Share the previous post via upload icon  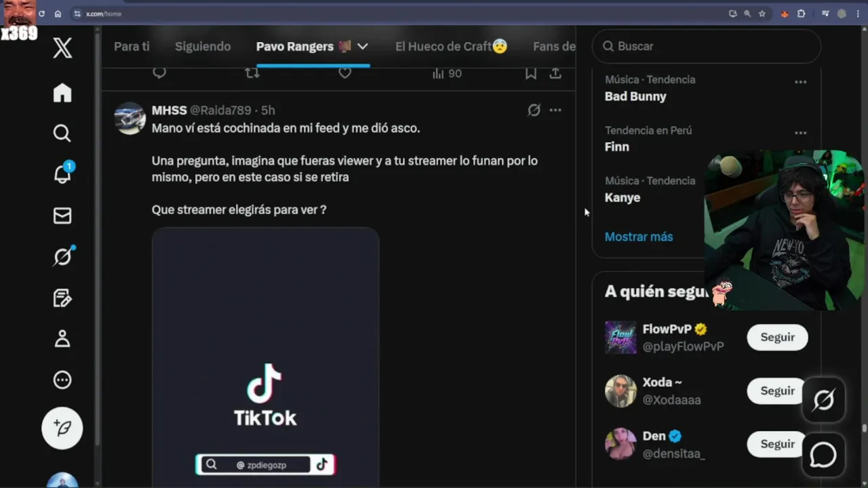[555, 73]
